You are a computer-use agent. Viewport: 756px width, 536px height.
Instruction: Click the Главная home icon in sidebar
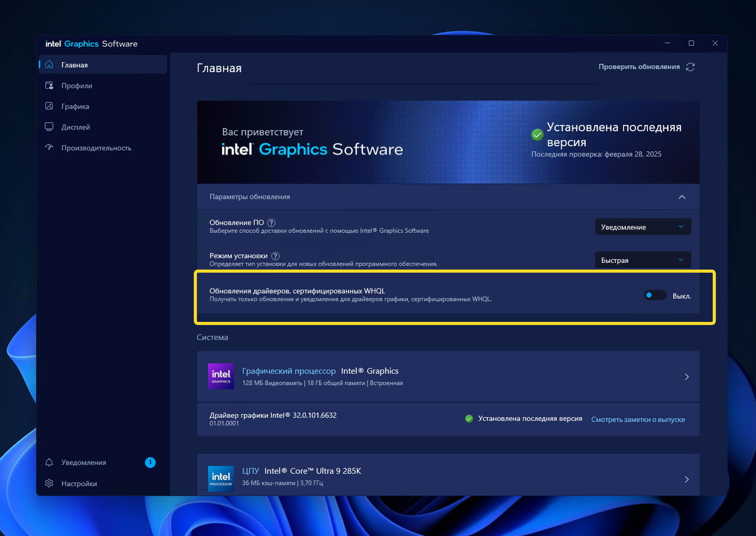coord(49,65)
